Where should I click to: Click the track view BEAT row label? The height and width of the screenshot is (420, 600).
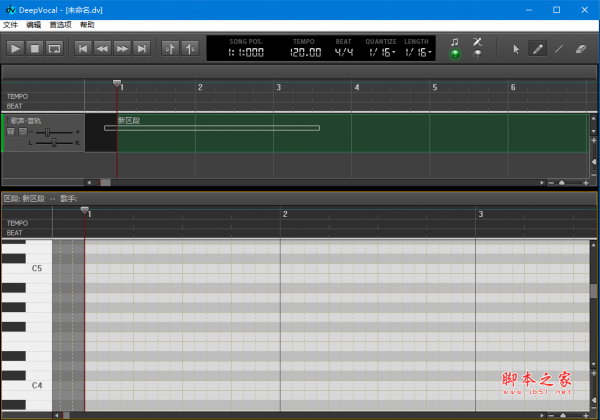point(15,106)
